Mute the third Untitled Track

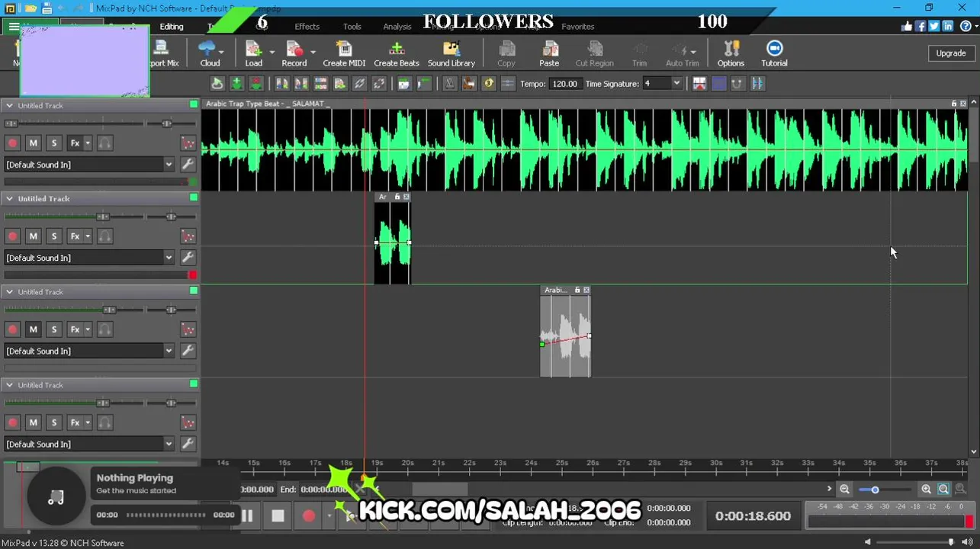pos(33,329)
